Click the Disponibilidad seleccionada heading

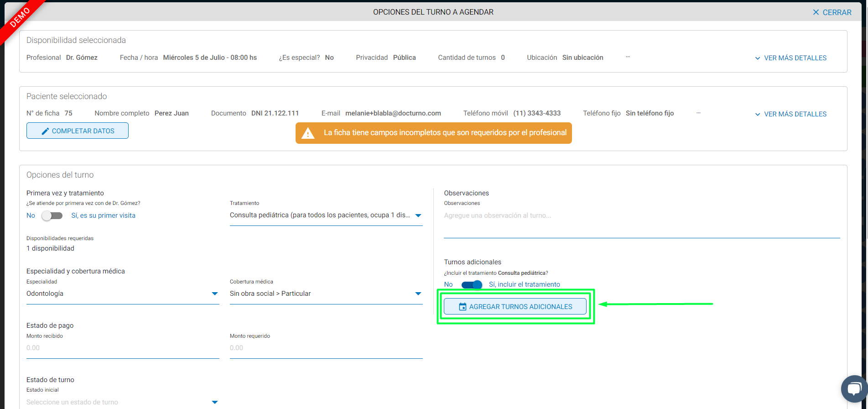click(x=76, y=40)
